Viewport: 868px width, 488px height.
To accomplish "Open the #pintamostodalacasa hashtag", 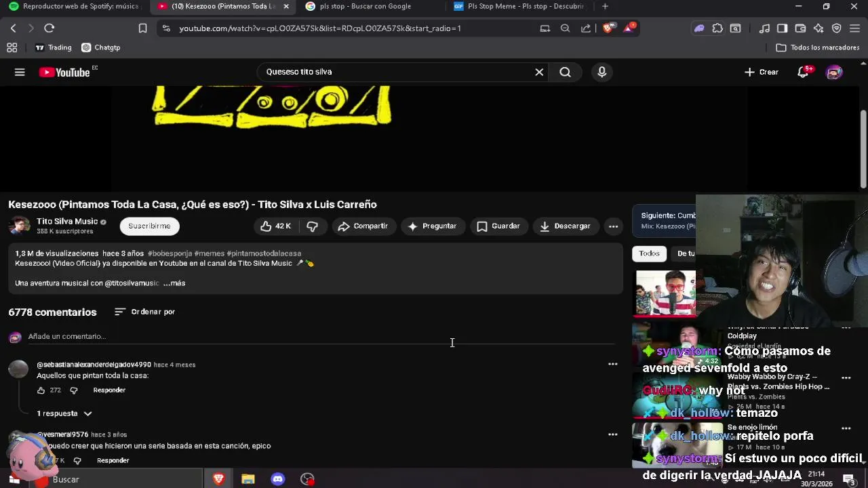I will point(264,253).
